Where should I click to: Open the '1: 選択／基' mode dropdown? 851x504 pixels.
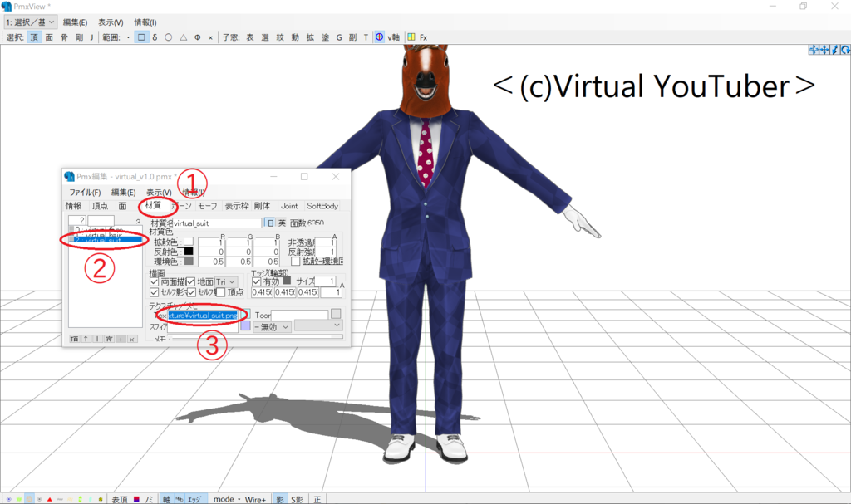pyautogui.click(x=31, y=22)
